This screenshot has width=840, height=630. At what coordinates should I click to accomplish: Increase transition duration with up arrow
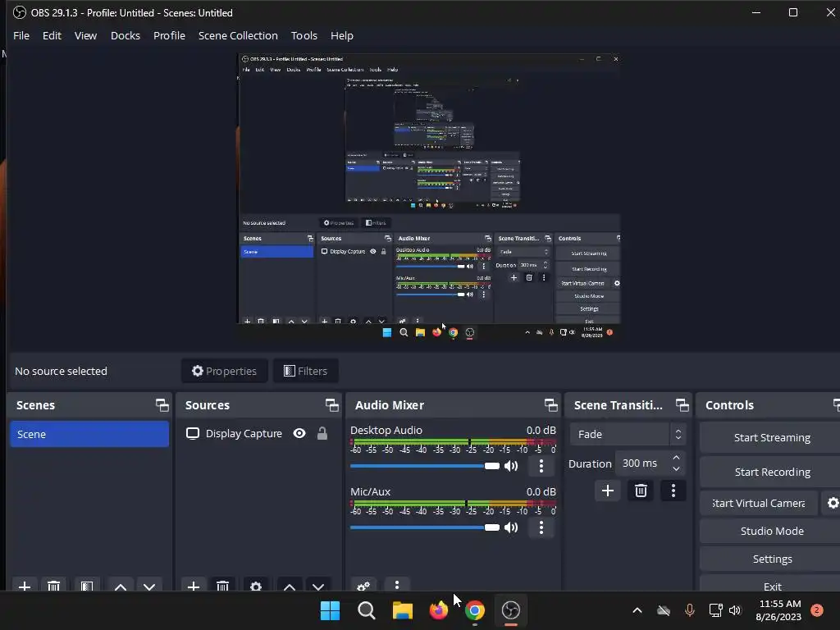[676, 458]
